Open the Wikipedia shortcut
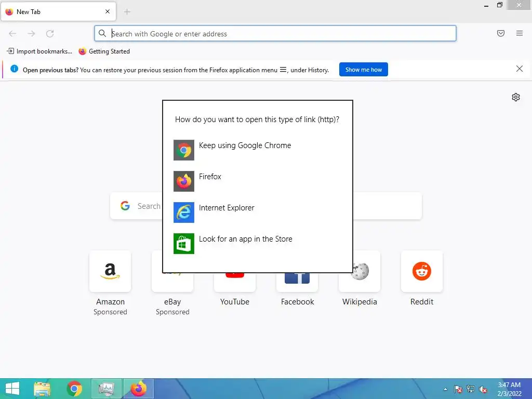532x399 pixels. tap(360, 283)
